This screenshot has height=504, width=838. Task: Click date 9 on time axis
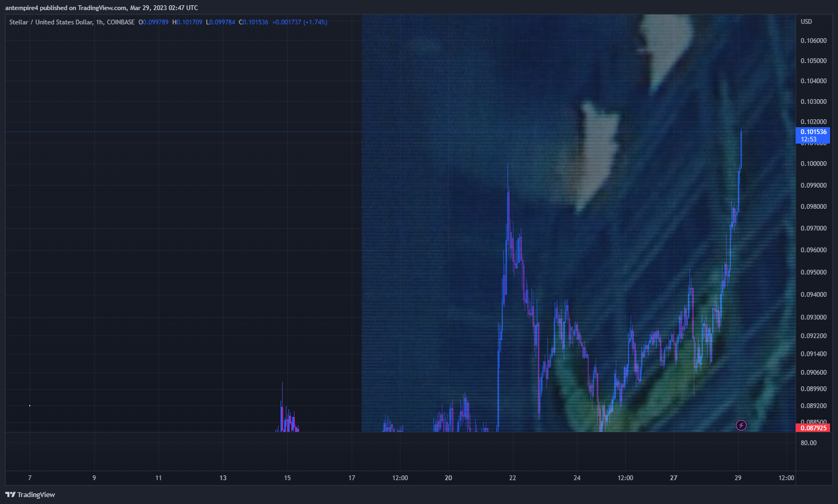click(94, 478)
